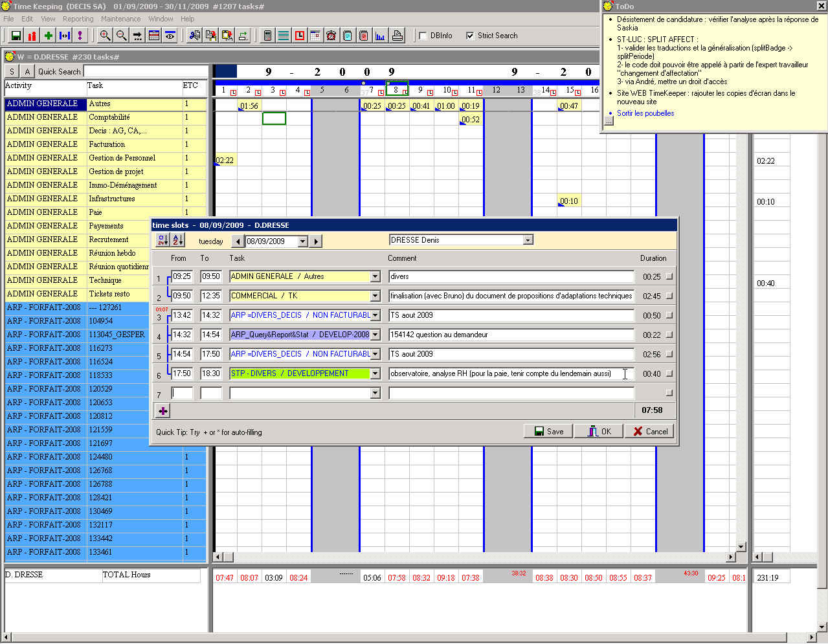Open the Maintenance menu
The image size is (828, 644).
click(120, 19)
